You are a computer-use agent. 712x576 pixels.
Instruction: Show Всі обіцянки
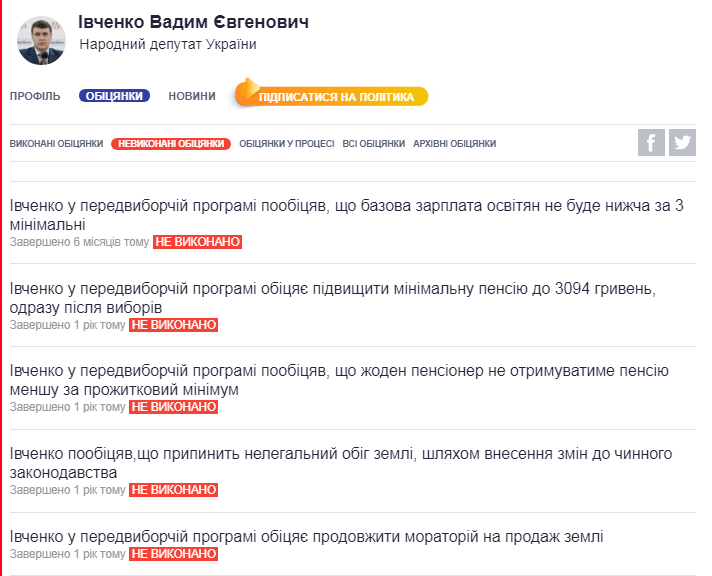coord(373,144)
